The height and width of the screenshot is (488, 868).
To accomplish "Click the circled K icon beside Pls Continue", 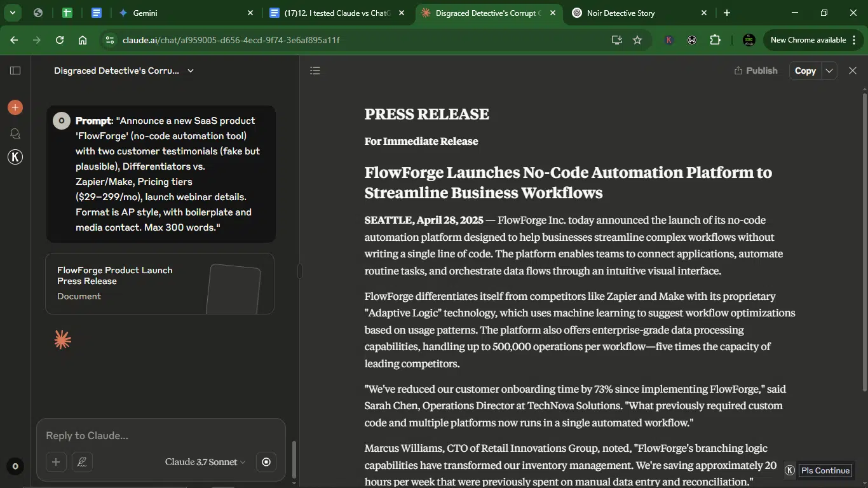I will pyautogui.click(x=790, y=470).
